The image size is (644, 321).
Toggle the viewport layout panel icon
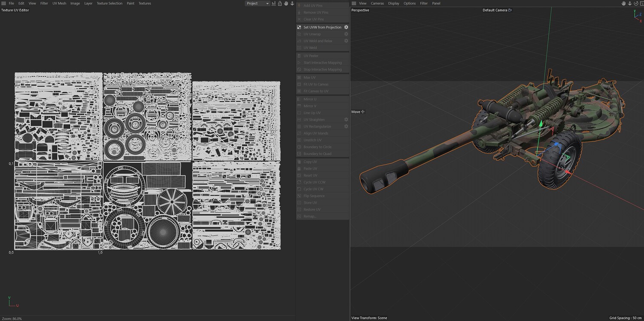[641, 3]
